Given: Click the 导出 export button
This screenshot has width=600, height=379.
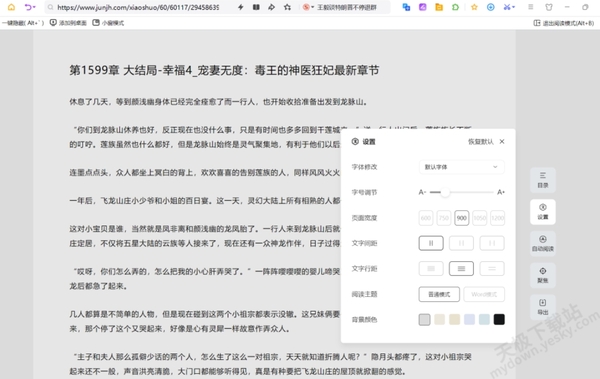Looking at the screenshot, I should coord(543,307).
